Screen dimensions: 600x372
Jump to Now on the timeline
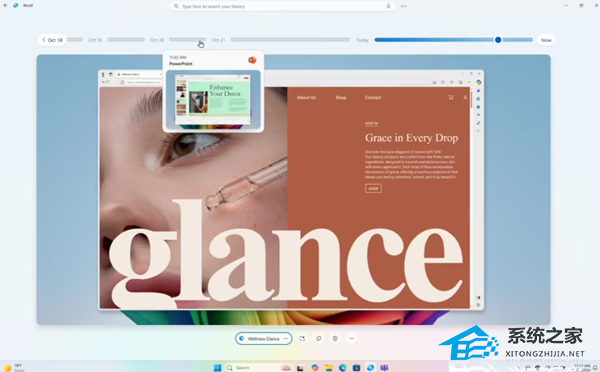point(546,40)
